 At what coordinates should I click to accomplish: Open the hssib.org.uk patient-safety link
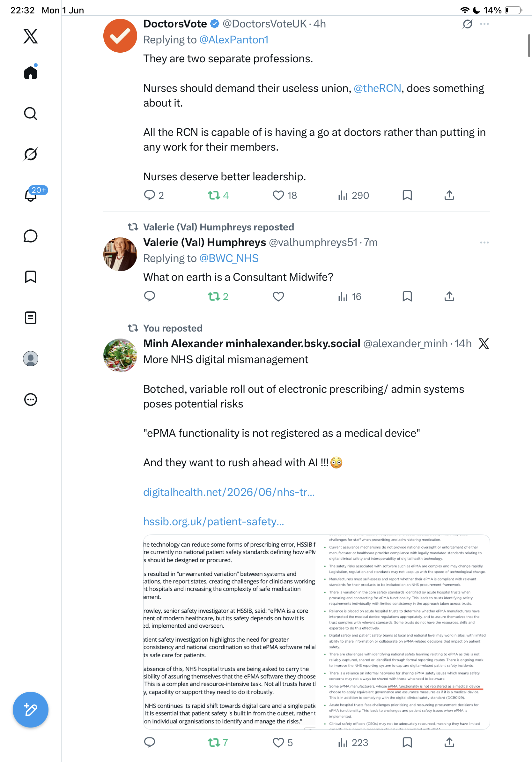214,521
